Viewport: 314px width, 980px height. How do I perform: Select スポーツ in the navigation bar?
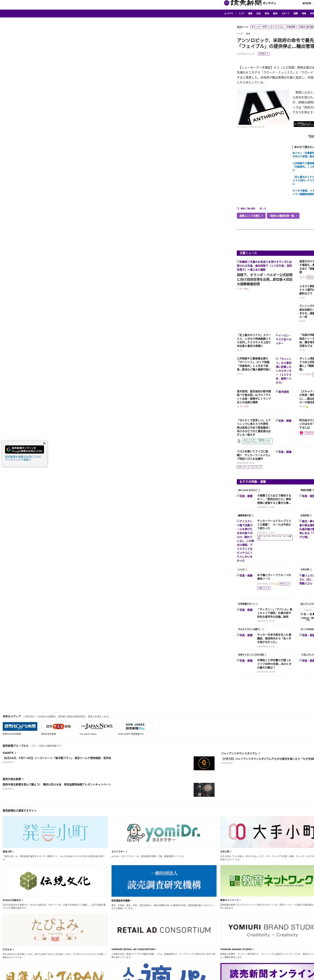[285, 13]
